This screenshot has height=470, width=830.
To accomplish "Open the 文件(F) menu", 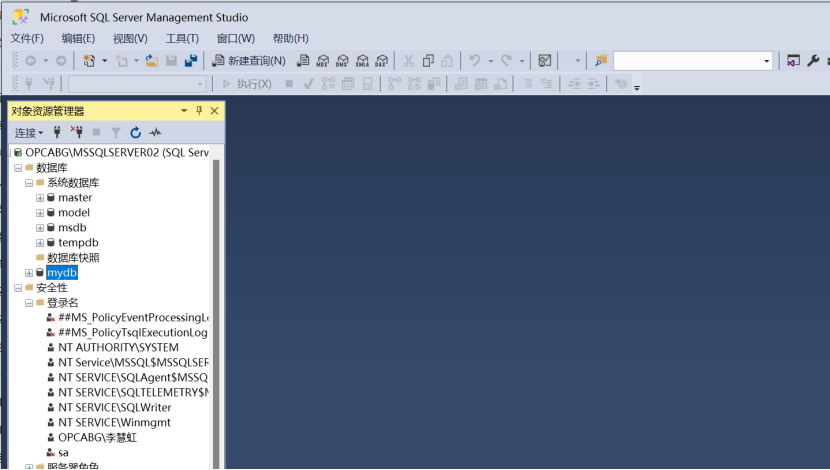I will pyautogui.click(x=27, y=38).
